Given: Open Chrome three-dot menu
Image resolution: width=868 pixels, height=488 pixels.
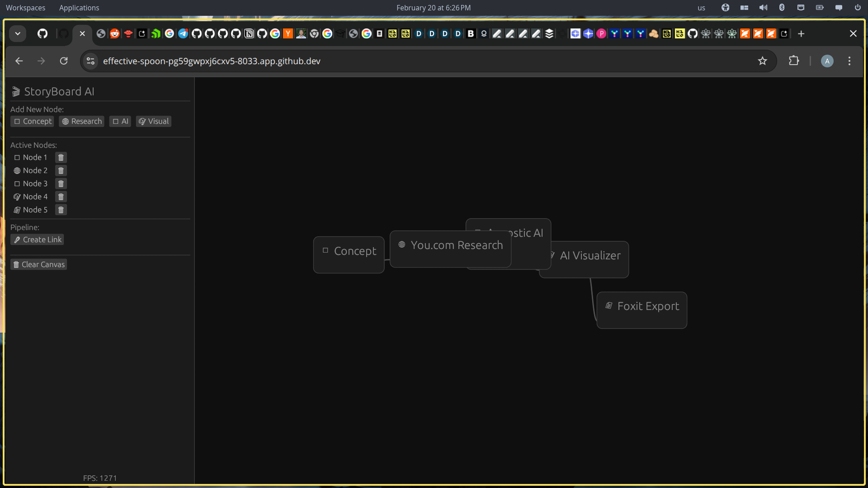Looking at the screenshot, I should coord(849,61).
